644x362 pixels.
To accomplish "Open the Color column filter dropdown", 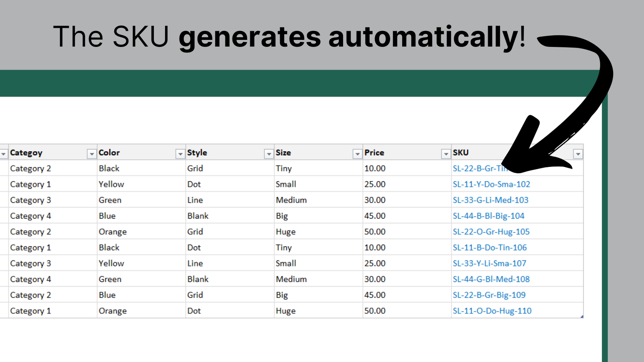I will 180,153.
